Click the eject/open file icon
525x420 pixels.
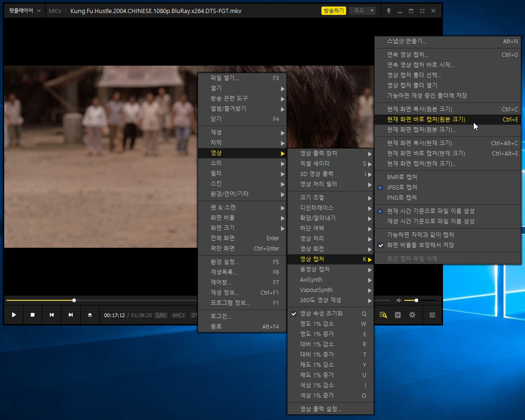pos(90,315)
